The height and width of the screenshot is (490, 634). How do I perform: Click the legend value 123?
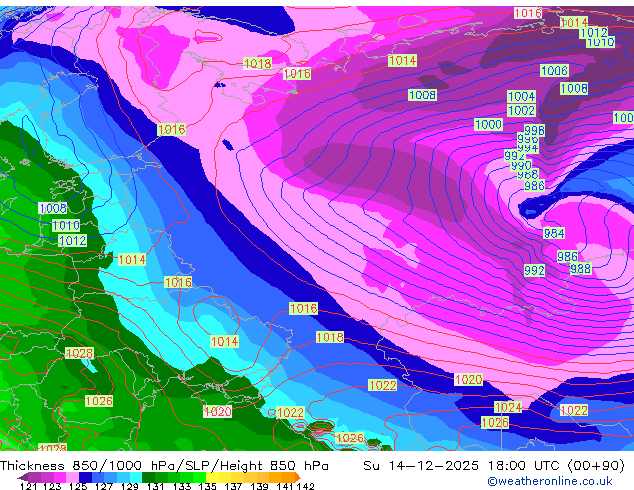[x=52, y=486]
